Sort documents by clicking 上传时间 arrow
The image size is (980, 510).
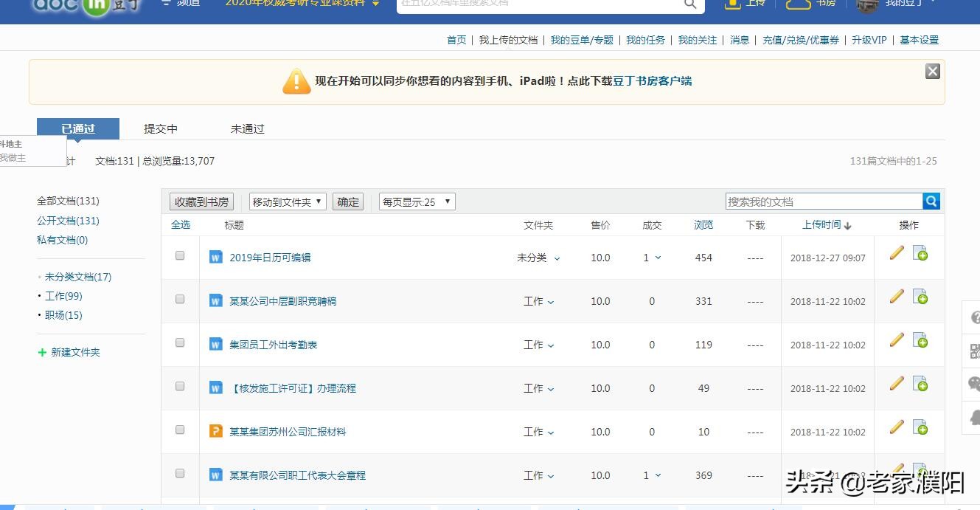tap(826, 225)
